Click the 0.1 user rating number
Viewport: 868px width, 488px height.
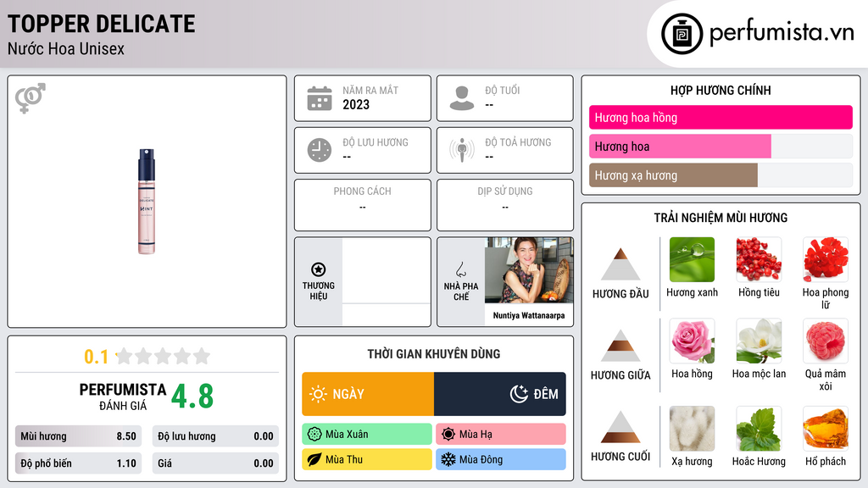96,357
